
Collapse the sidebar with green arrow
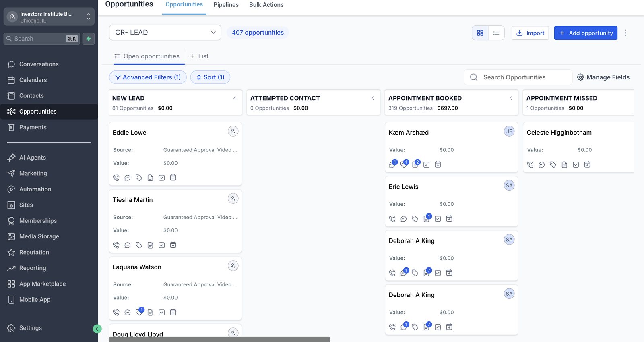tap(97, 329)
